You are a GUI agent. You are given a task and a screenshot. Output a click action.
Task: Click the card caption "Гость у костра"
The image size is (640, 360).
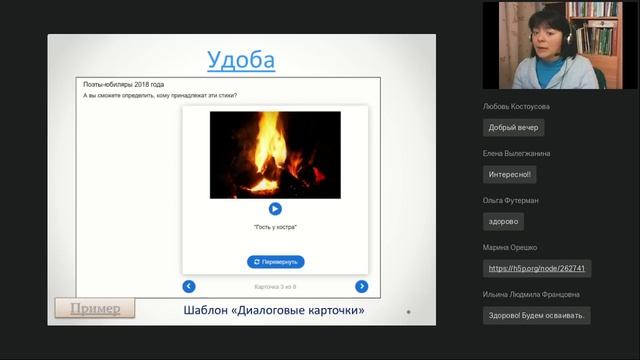[x=275, y=227]
